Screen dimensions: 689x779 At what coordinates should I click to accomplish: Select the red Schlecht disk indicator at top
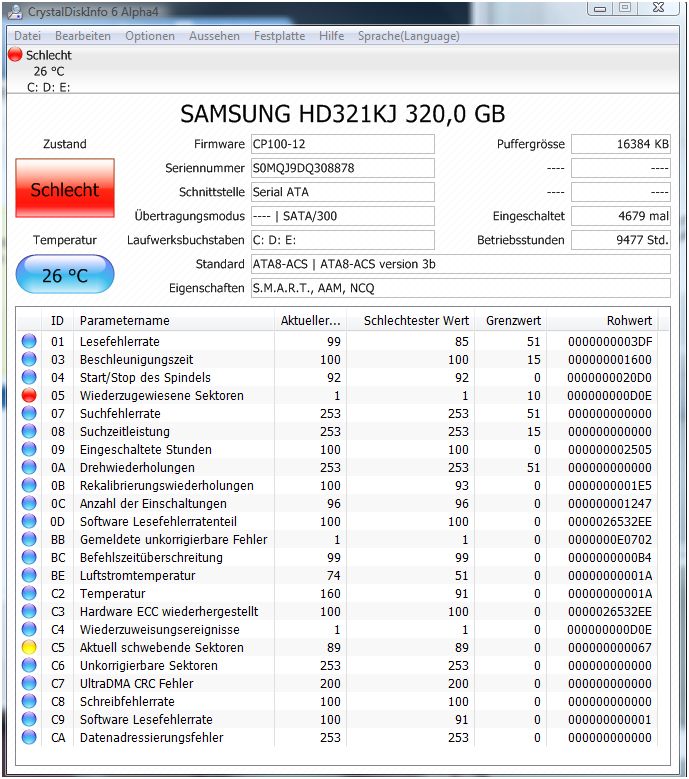(15, 54)
